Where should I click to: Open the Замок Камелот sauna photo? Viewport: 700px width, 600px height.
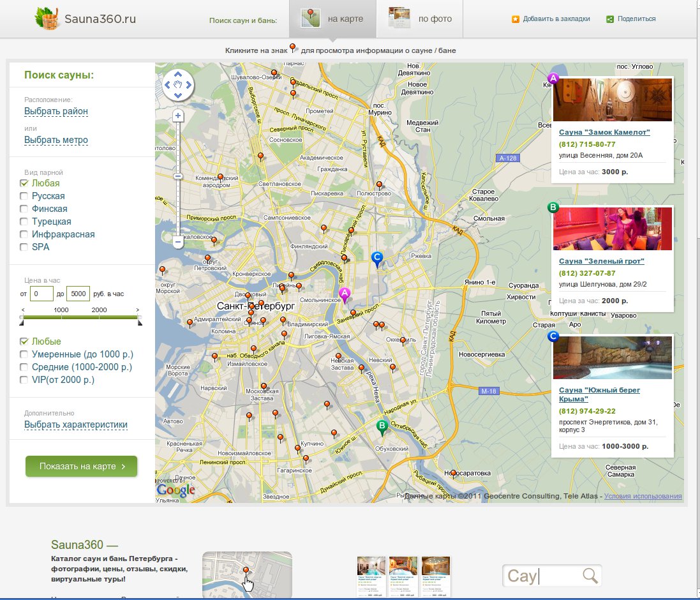[613, 100]
